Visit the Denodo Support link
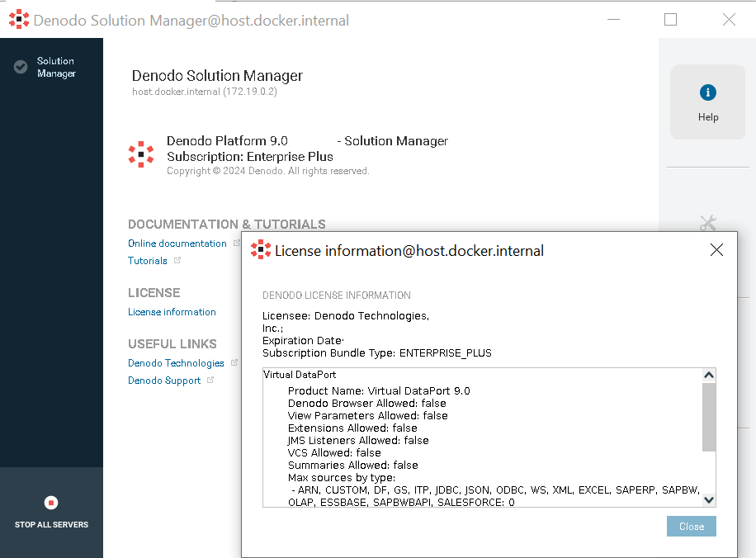Screen dimensions: 756x558 pos(164,381)
